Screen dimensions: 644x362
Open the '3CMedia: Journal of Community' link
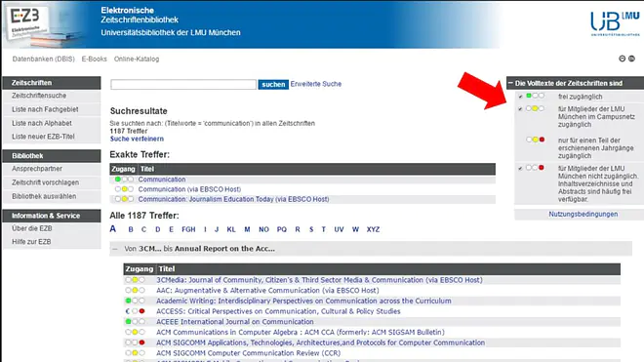click(x=319, y=280)
